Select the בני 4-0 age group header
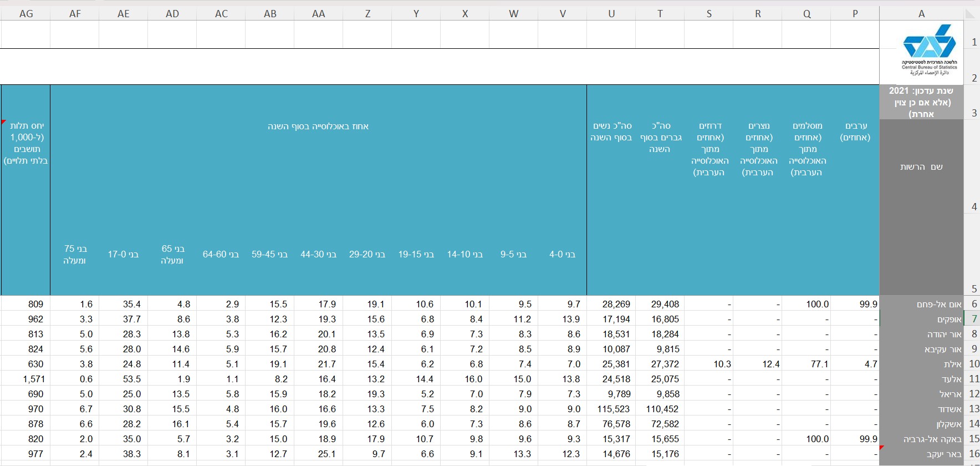This screenshot has width=980, height=466. point(562,255)
